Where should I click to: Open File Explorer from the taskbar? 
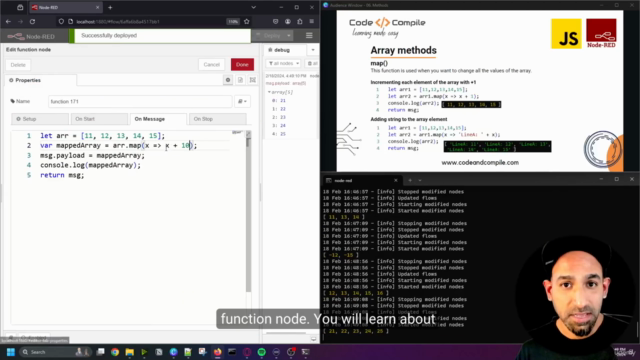129,352
